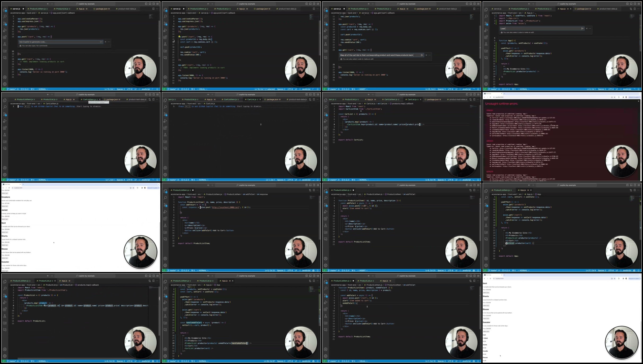The width and height of the screenshot is (643, 364).
Task: Open Testing flask icon beside axios.post localhost:3000 code
Action: 165,225
